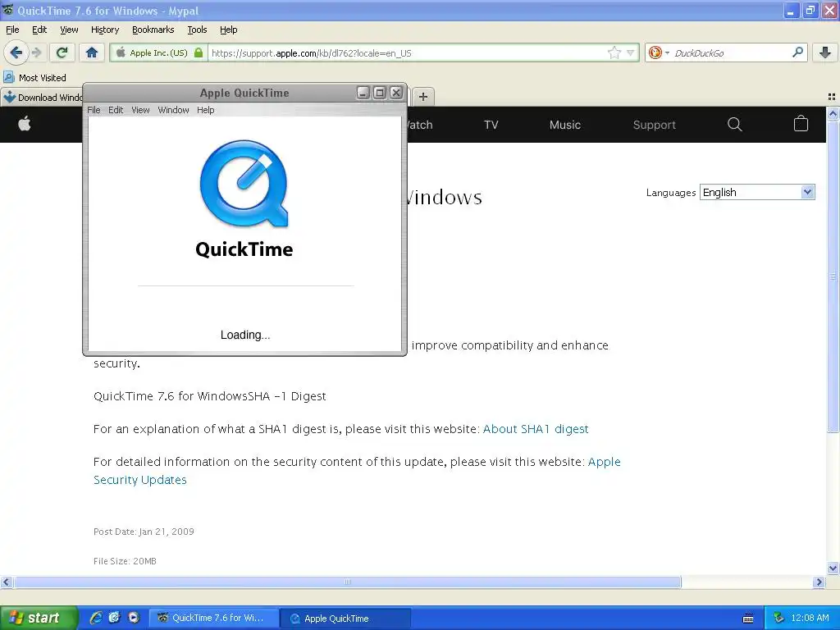Image resolution: width=840 pixels, height=630 pixels.
Task: Click the Loading... status text in QuickTime
Action: (244, 335)
